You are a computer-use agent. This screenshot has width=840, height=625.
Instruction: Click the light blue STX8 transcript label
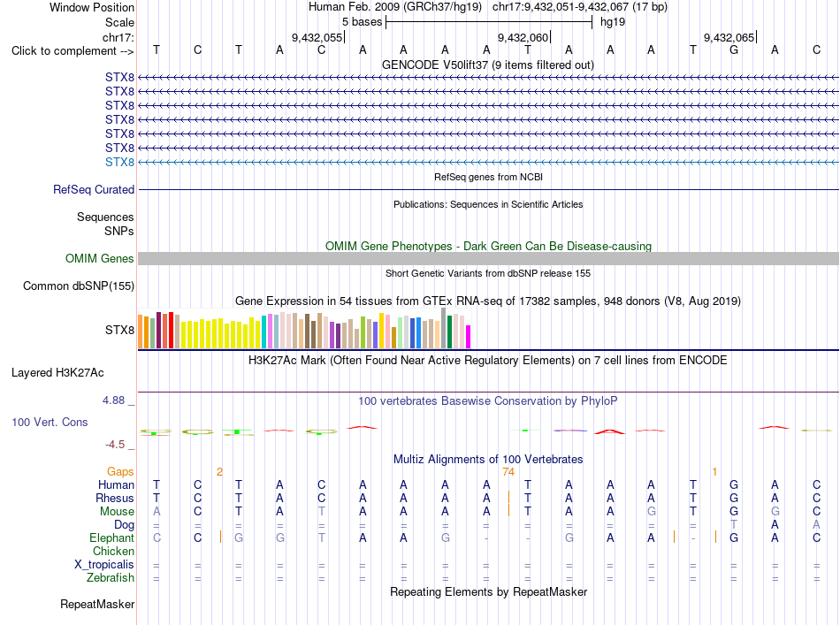119,163
